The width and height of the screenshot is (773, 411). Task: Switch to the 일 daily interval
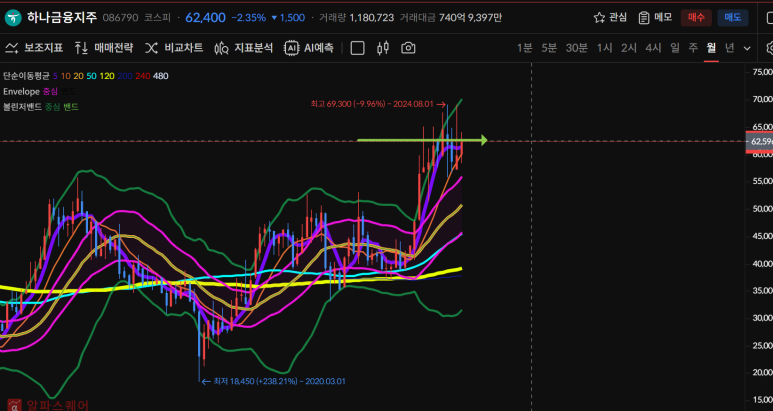pos(675,48)
